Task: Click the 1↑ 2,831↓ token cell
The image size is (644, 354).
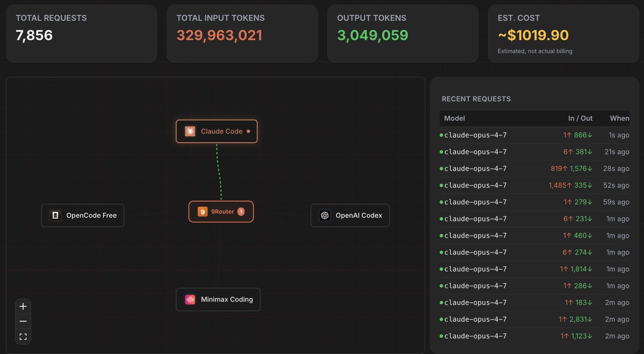Action: pos(576,319)
